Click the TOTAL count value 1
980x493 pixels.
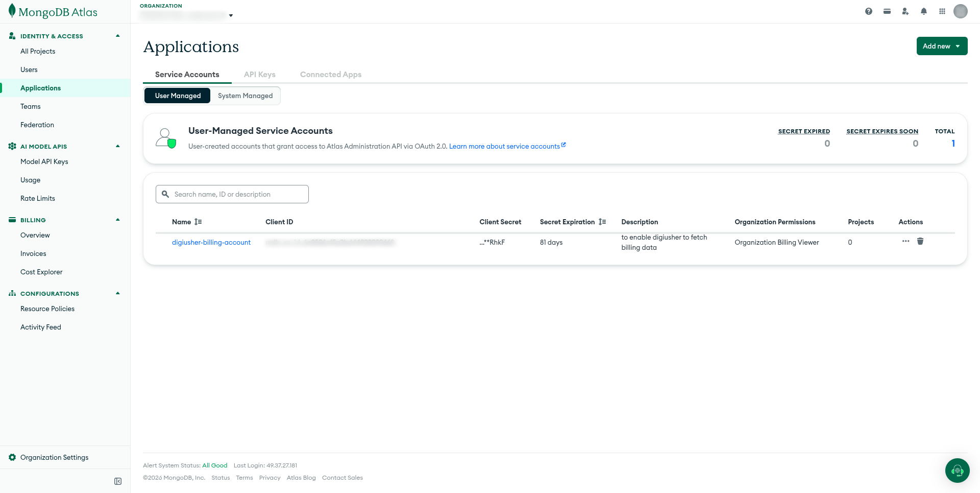click(953, 144)
